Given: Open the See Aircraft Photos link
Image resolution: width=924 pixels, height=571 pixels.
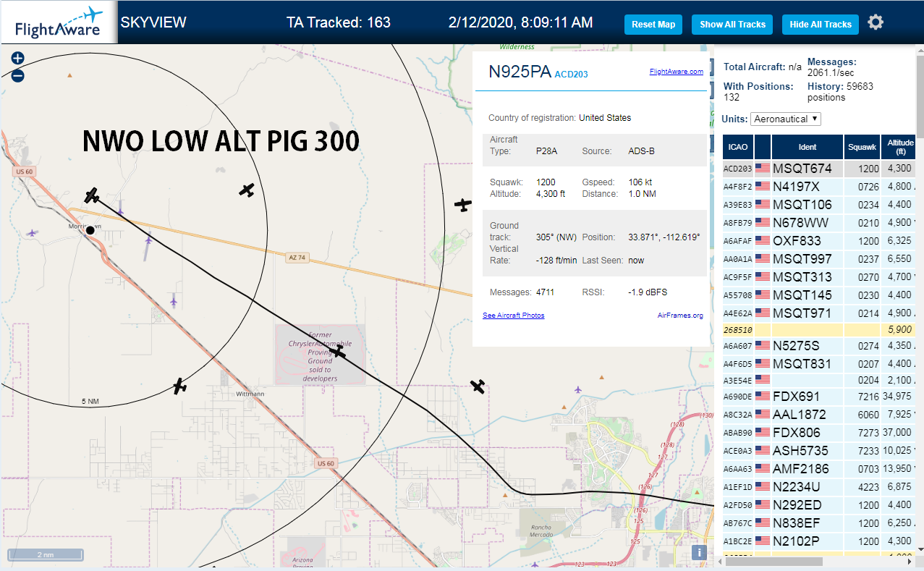Looking at the screenshot, I should [514, 316].
